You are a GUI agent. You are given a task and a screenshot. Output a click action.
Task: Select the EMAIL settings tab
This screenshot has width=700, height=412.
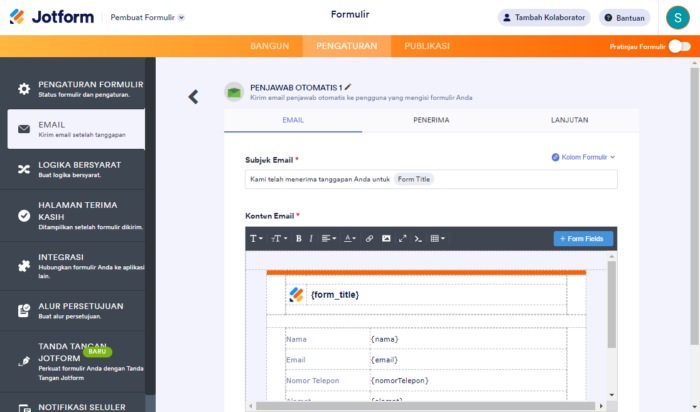293,120
